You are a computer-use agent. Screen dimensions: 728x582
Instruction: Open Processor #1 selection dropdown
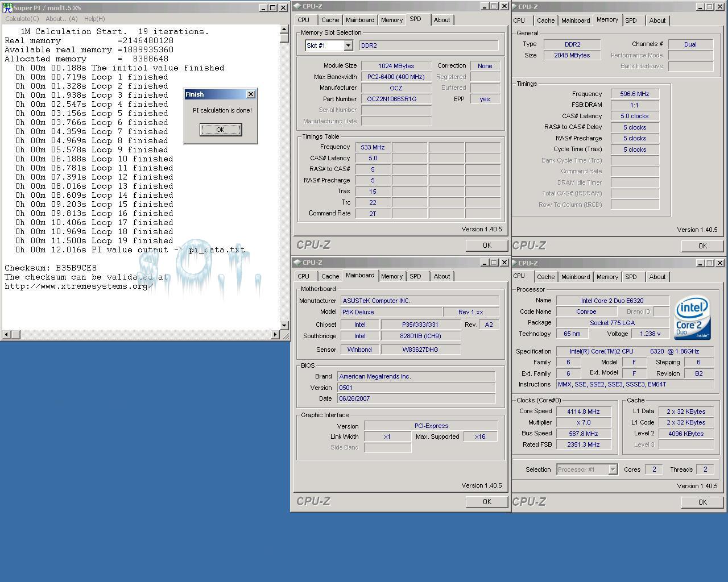pos(613,469)
